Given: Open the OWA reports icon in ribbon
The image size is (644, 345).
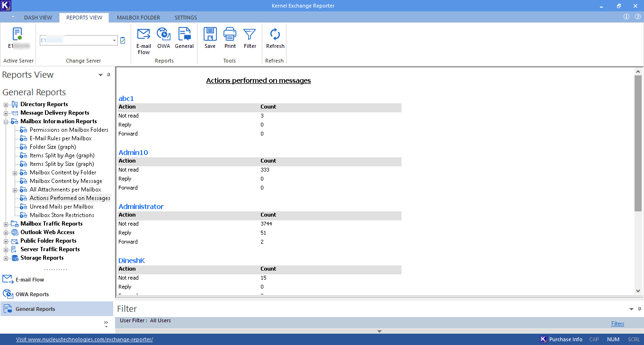Looking at the screenshot, I should (x=164, y=38).
